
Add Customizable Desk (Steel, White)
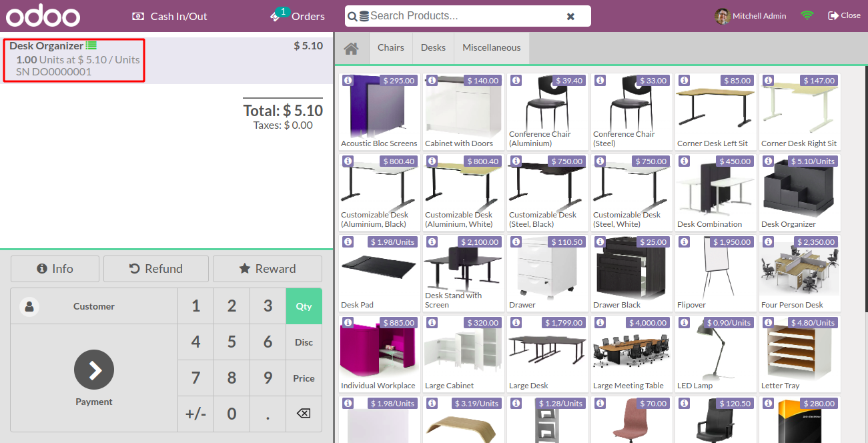coord(632,192)
